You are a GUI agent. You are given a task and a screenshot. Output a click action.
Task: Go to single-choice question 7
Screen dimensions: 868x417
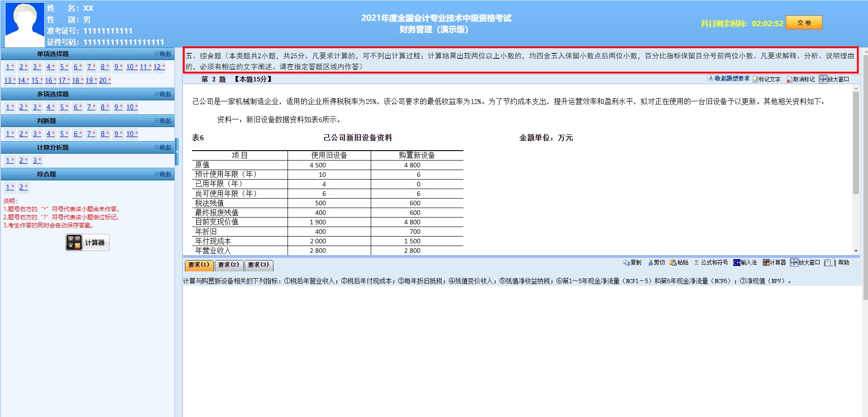point(91,67)
